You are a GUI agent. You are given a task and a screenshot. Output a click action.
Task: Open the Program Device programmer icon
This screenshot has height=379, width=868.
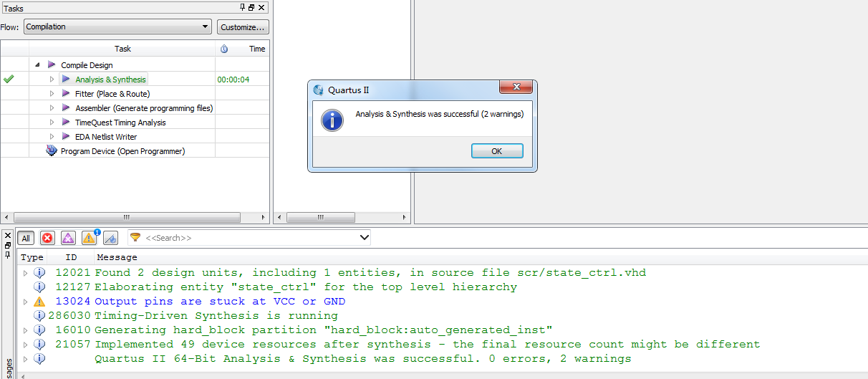[x=52, y=151]
